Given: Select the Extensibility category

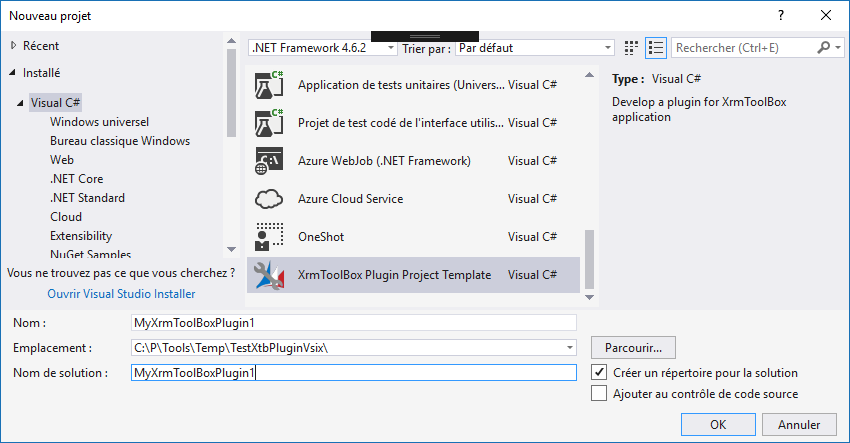Looking at the screenshot, I should (81, 236).
